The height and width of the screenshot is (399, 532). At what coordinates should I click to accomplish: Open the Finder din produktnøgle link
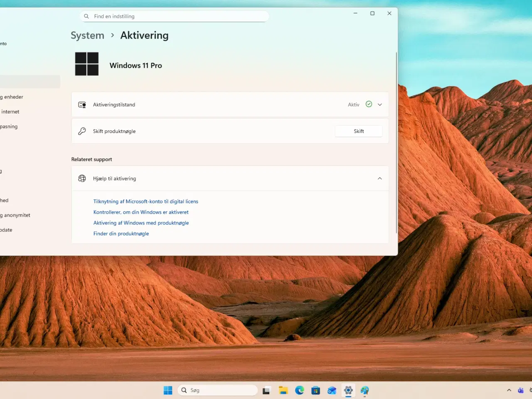121,234
